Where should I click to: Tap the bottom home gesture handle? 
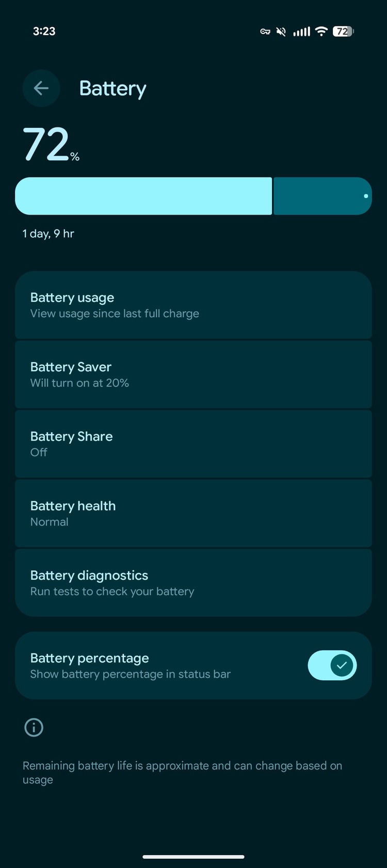point(193,857)
